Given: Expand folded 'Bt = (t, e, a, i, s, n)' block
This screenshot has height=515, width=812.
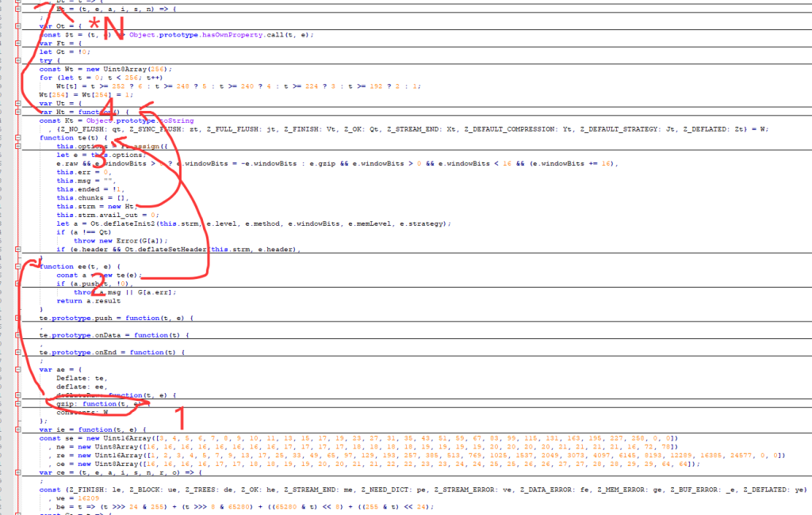Looking at the screenshot, I should (18, 9).
